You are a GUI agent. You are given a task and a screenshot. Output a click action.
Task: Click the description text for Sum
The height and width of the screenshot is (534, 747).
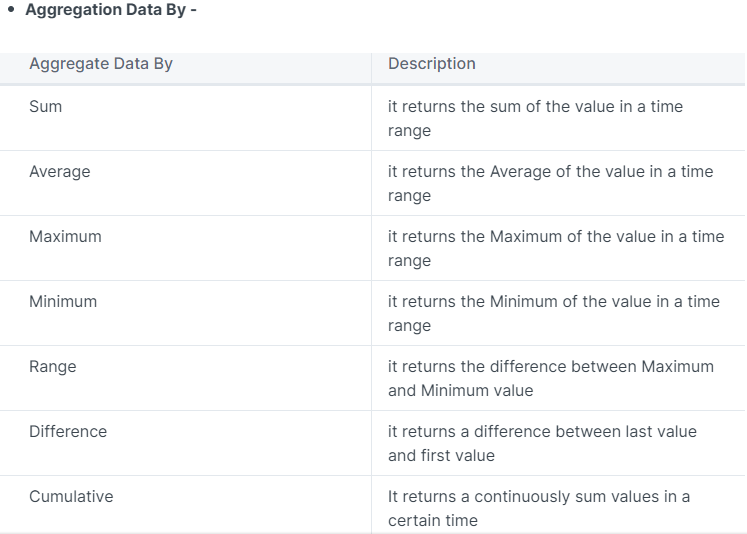tap(535, 118)
